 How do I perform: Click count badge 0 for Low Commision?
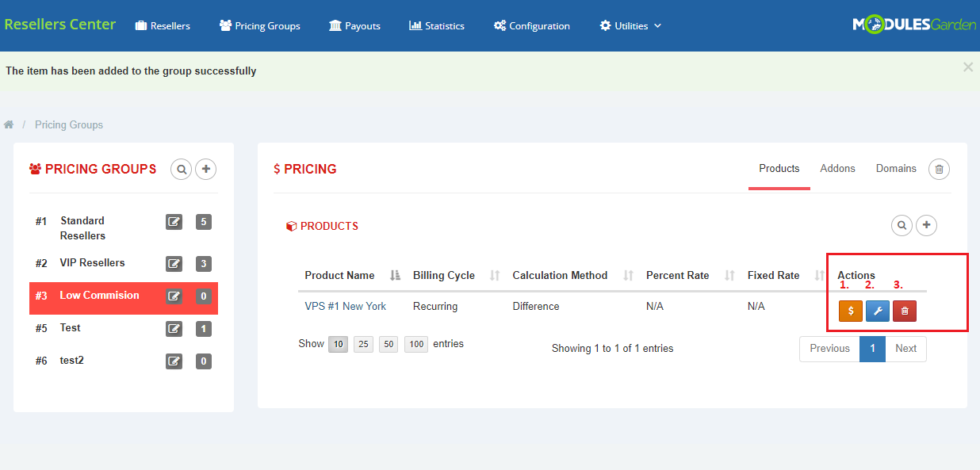[204, 296]
